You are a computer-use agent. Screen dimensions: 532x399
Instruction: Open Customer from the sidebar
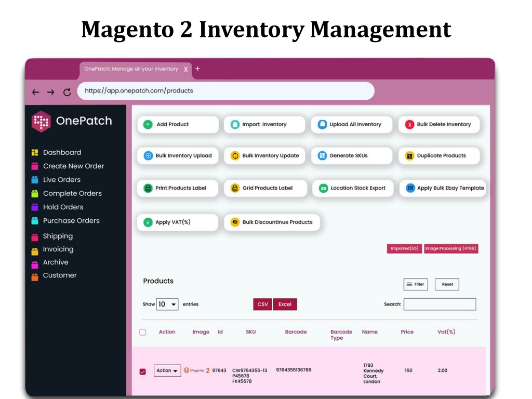click(60, 275)
